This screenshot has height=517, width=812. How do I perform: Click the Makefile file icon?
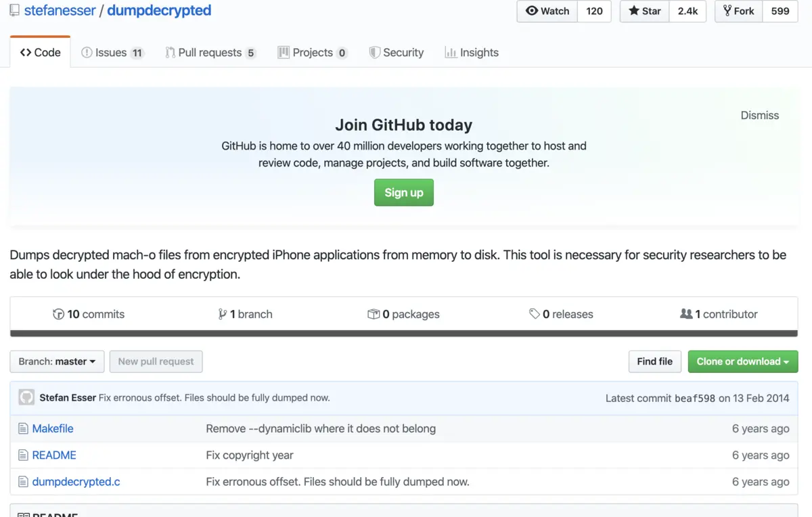23,428
